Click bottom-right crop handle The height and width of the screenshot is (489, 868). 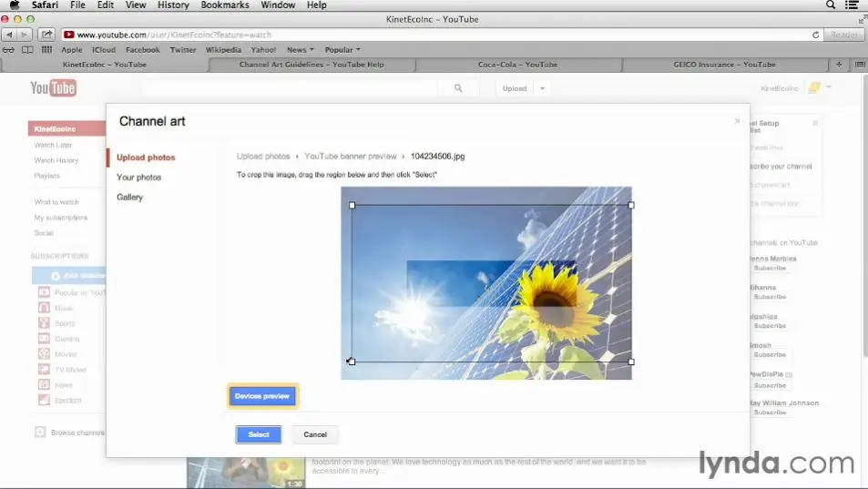[631, 362]
